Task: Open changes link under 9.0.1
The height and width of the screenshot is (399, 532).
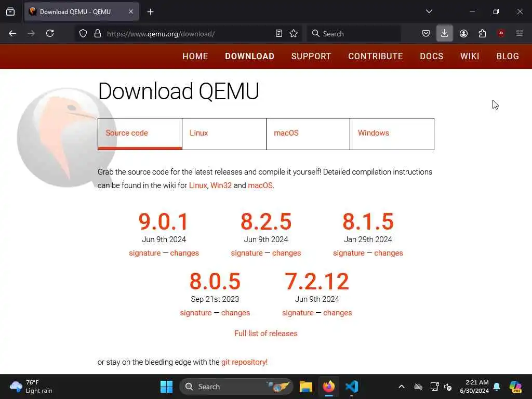Action: (x=184, y=253)
